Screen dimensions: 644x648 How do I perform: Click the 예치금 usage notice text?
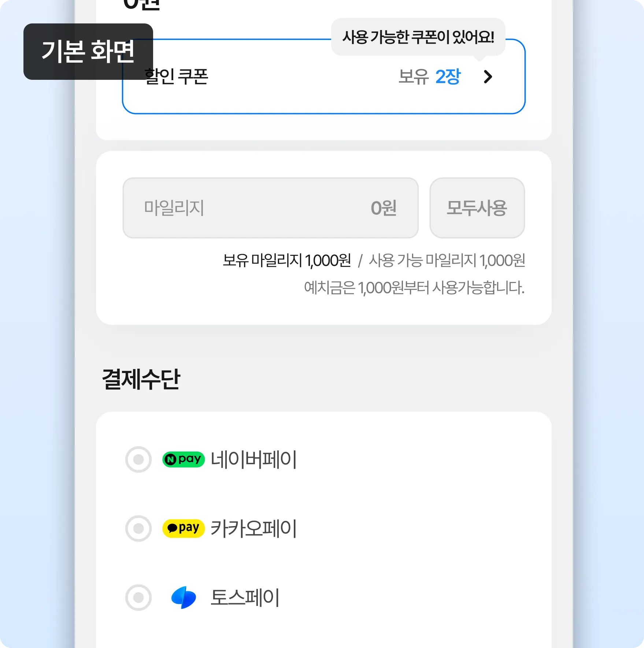tap(414, 288)
